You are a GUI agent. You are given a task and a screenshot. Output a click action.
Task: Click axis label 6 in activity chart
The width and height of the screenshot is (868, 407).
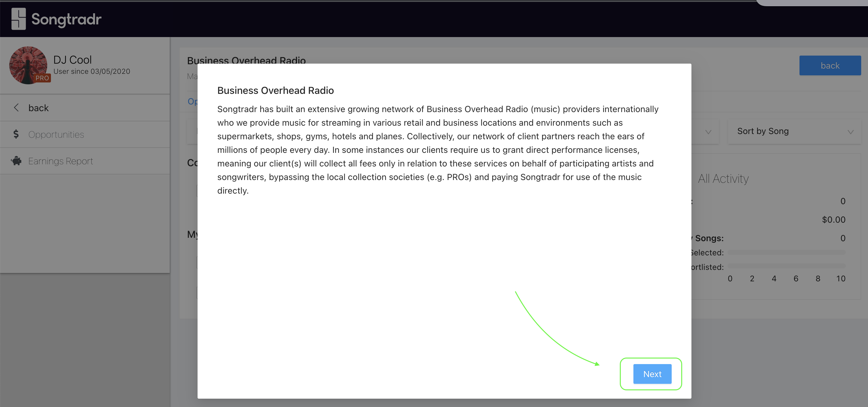click(795, 279)
